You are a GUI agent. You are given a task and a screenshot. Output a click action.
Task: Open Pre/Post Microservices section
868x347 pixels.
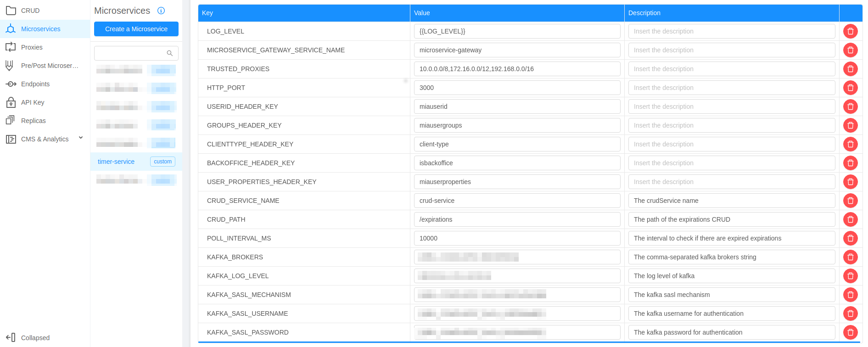click(45, 66)
